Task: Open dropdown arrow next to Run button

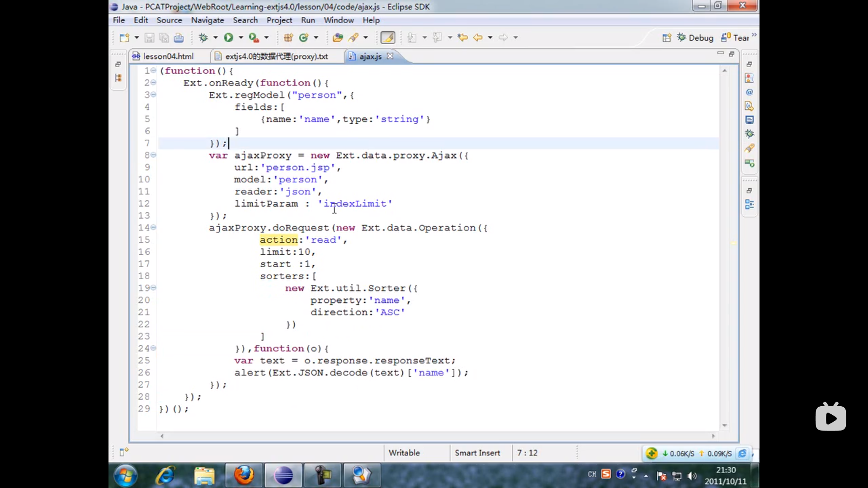Action: 241,38
